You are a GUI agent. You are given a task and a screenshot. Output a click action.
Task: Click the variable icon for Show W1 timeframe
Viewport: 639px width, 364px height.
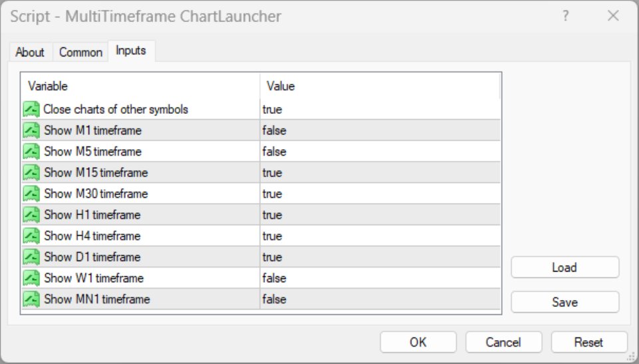point(31,278)
